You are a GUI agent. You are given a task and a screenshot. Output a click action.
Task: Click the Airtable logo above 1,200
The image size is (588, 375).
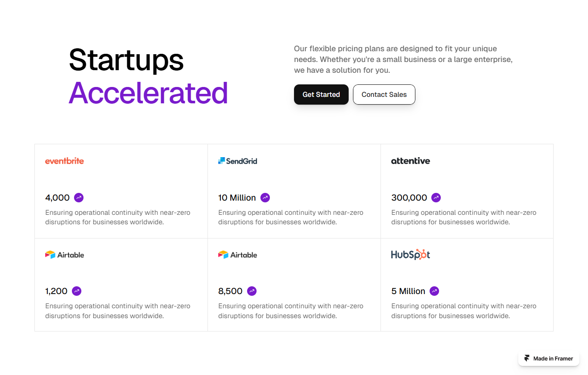coord(65,255)
